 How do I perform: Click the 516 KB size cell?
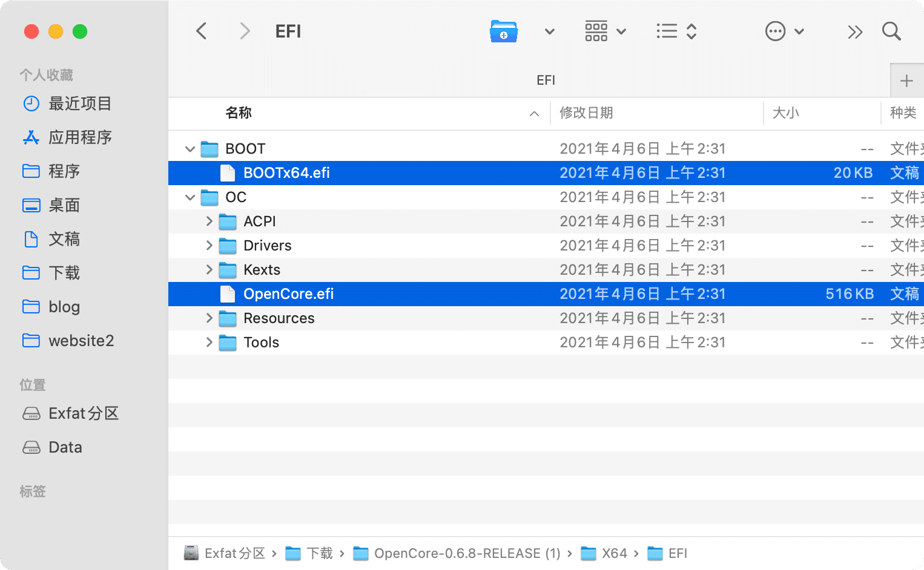pyautogui.click(x=850, y=294)
